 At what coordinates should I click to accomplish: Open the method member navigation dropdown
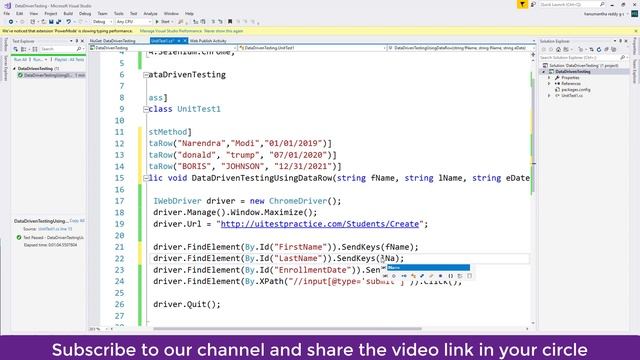(x=461, y=48)
